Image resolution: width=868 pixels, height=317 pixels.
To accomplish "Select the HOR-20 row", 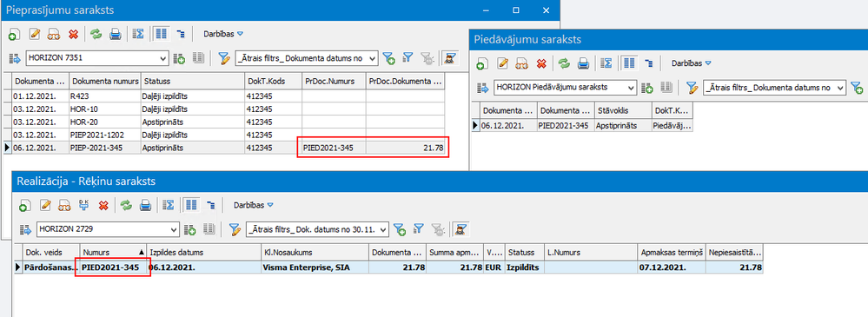I will 223,122.
